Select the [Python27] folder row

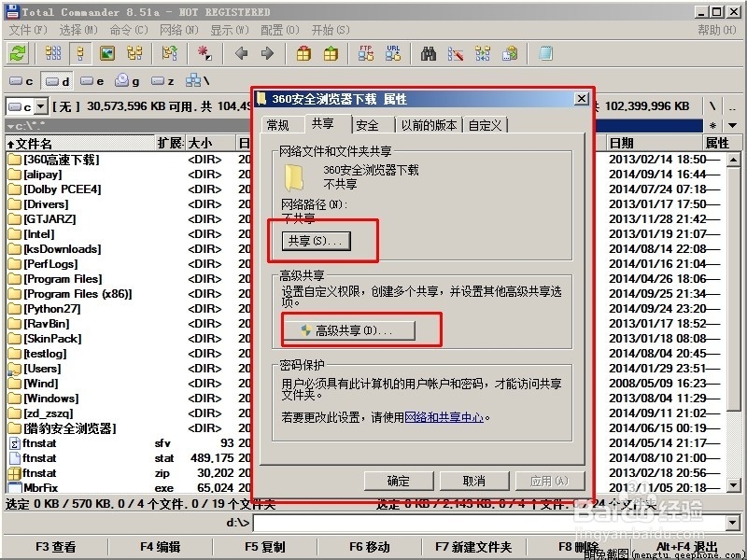(129, 309)
